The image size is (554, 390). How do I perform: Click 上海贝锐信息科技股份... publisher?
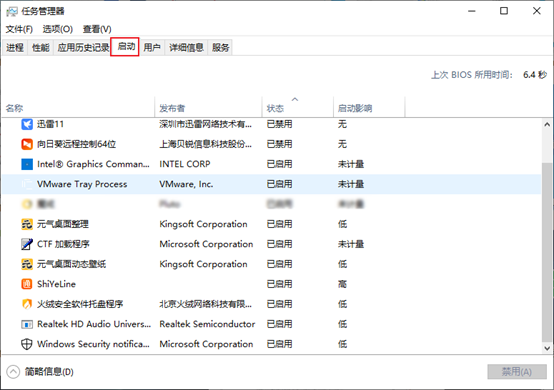205,144
